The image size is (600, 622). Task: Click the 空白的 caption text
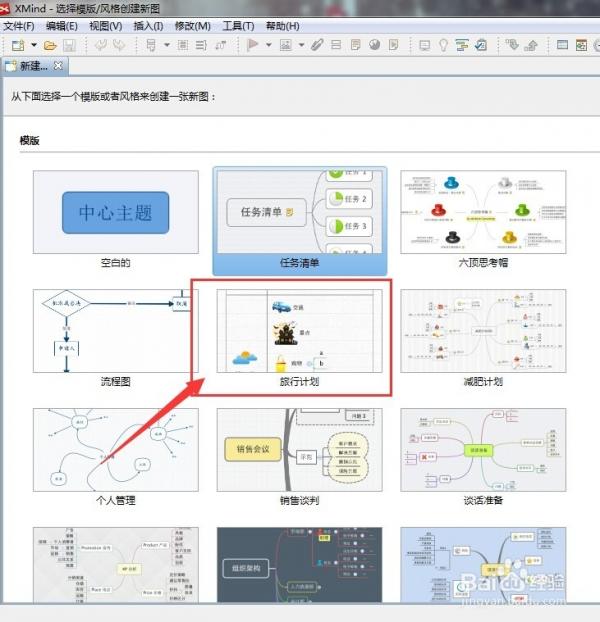coord(115,263)
